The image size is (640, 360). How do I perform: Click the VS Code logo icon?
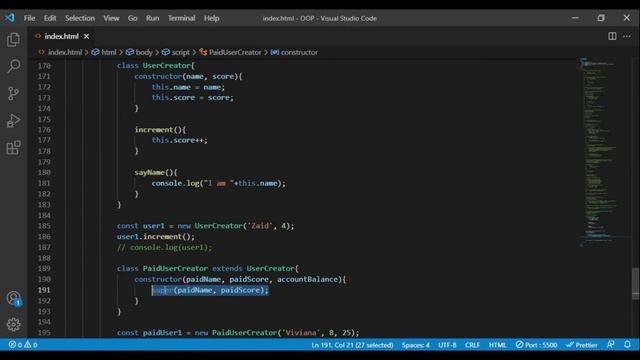tap(10, 18)
